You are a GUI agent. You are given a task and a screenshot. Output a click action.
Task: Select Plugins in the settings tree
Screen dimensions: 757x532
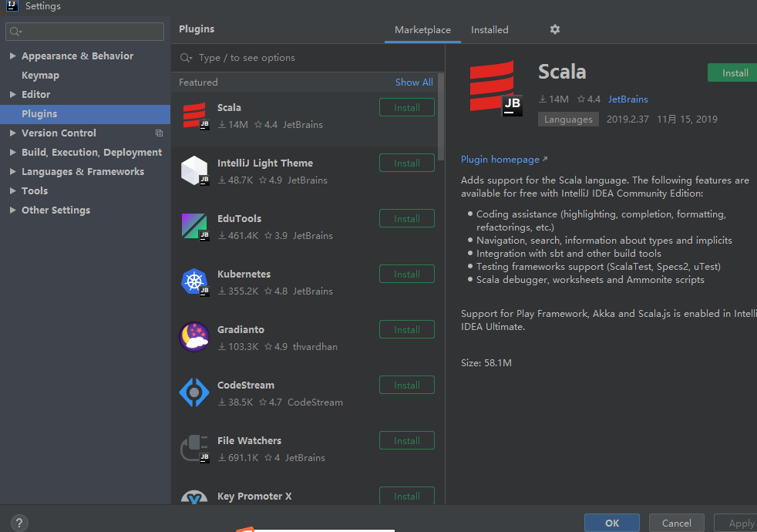85,114
